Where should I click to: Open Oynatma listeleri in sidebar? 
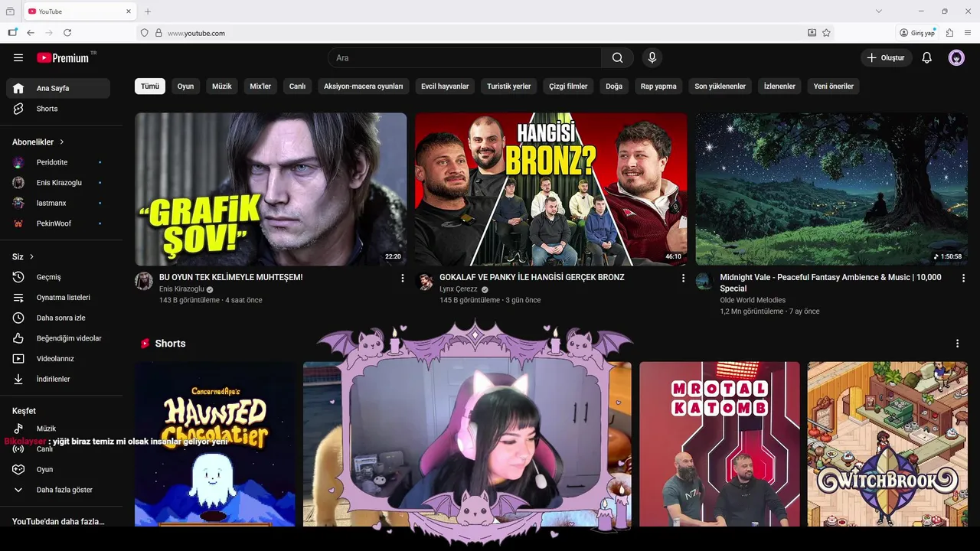tap(58, 298)
